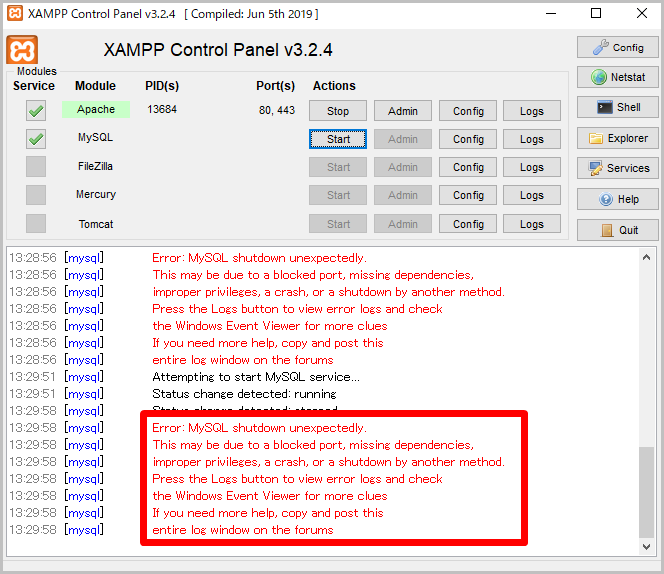Click 'Status change detected: running' log line

point(244,394)
